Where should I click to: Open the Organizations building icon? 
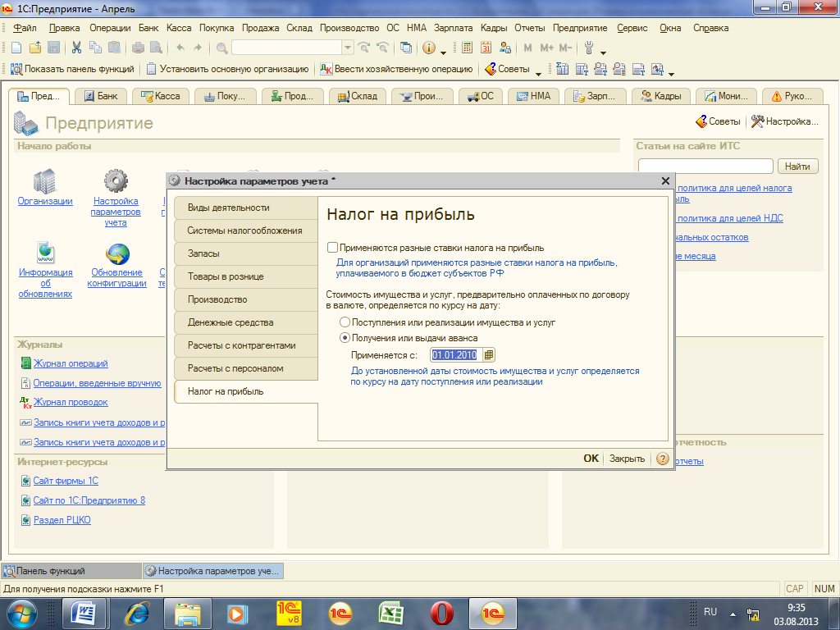[45, 181]
